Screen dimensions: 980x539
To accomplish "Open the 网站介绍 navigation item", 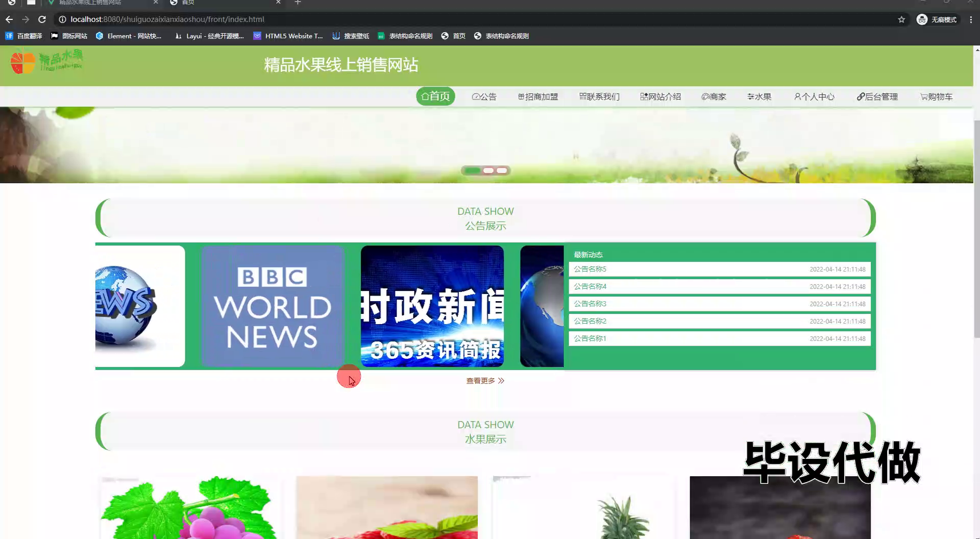I will (x=660, y=96).
